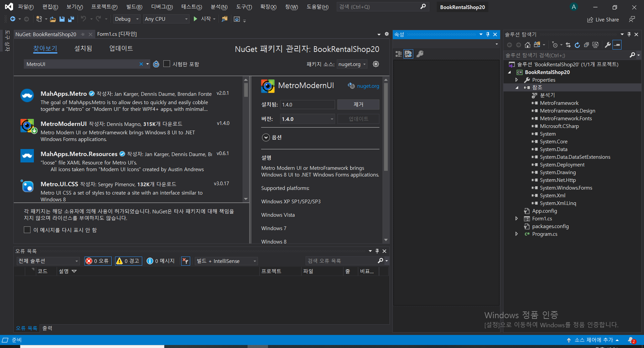
Task: Click the green Start debug play icon
Action: point(196,19)
